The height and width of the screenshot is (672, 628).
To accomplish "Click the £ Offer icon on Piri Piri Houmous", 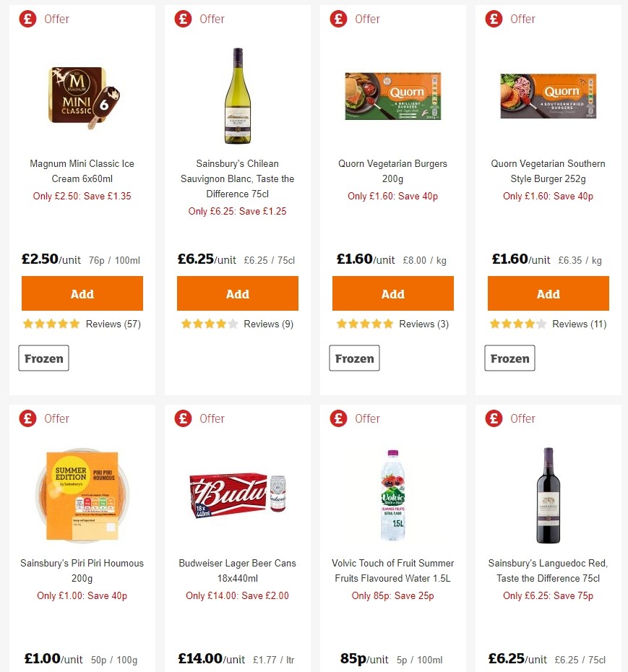I will coord(27,418).
